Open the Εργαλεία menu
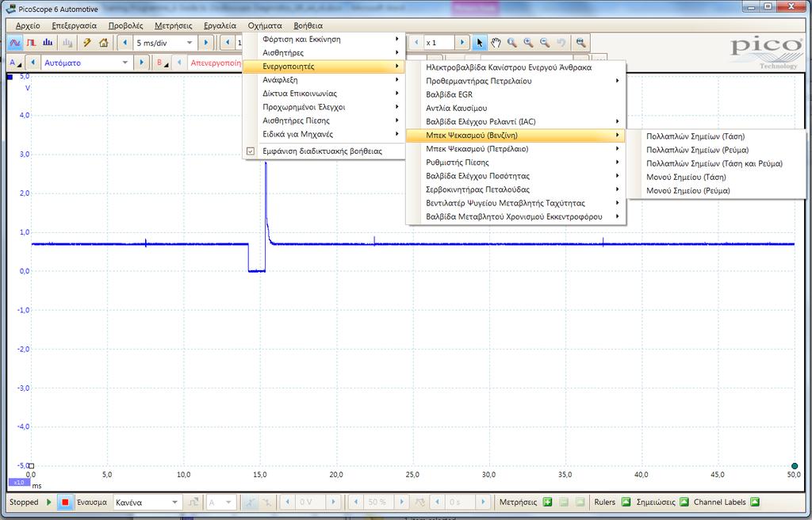 [x=220, y=25]
